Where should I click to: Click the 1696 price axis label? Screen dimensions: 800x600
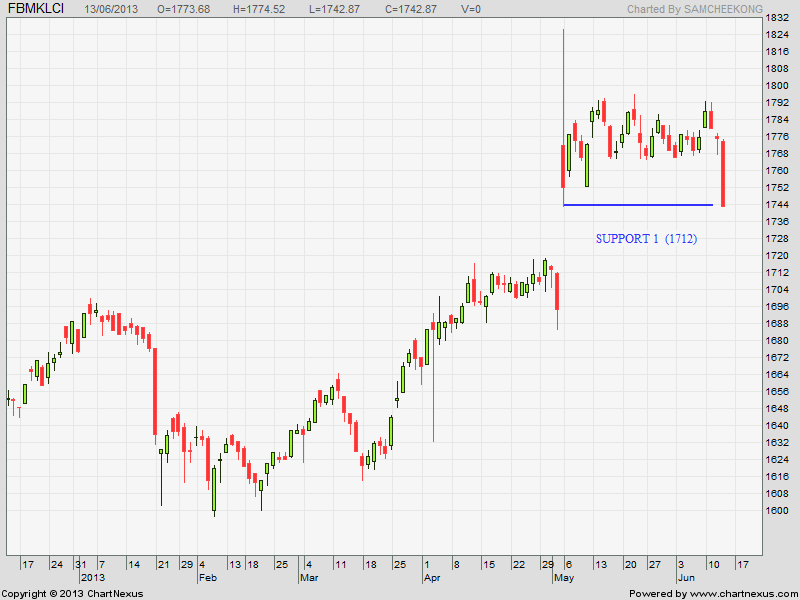[778, 307]
